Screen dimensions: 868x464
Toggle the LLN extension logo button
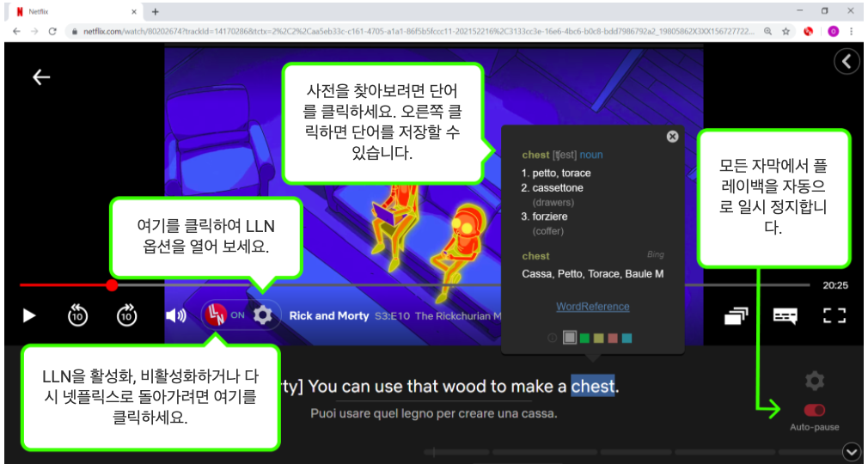[216, 315]
